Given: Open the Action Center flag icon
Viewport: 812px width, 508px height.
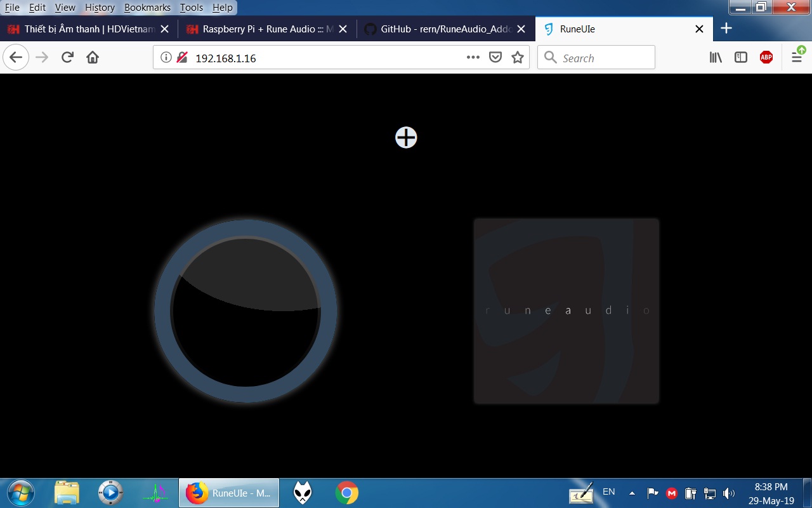Looking at the screenshot, I should coord(652,493).
